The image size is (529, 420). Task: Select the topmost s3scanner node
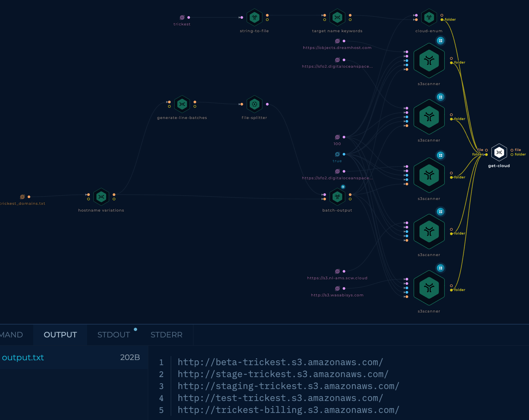tap(429, 61)
